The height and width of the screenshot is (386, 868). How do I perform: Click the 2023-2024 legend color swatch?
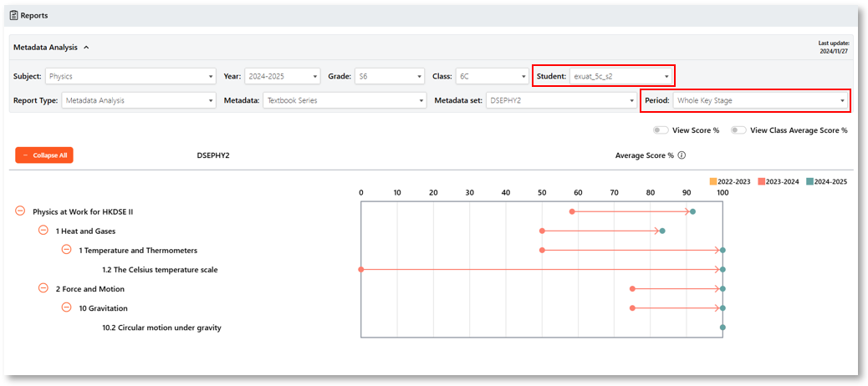click(x=761, y=181)
